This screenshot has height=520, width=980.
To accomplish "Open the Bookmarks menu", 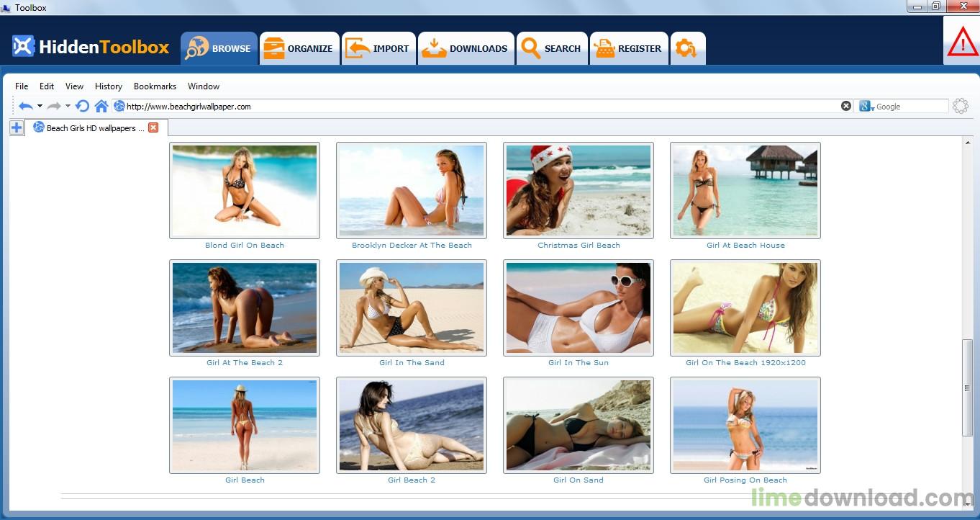I will (x=155, y=86).
